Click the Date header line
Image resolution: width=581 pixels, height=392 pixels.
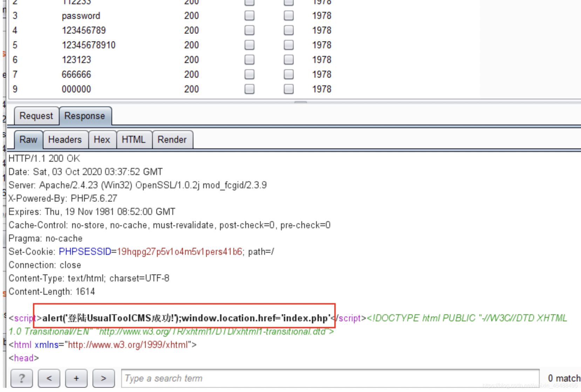click(86, 172)
